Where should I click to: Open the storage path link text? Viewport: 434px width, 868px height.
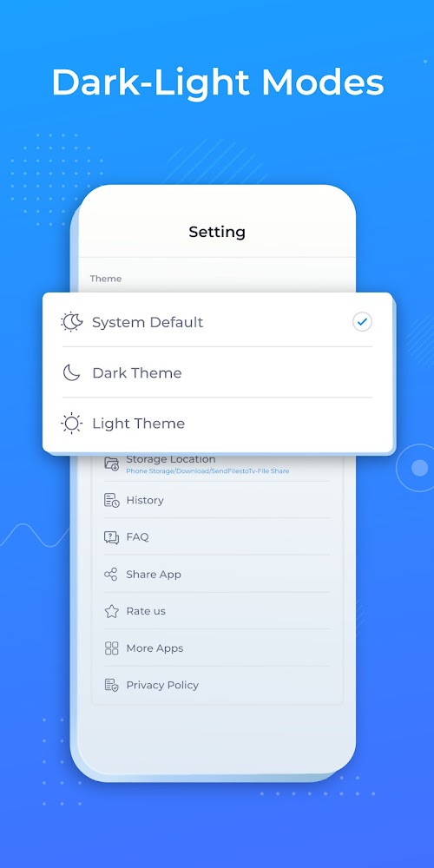[207, 471]
